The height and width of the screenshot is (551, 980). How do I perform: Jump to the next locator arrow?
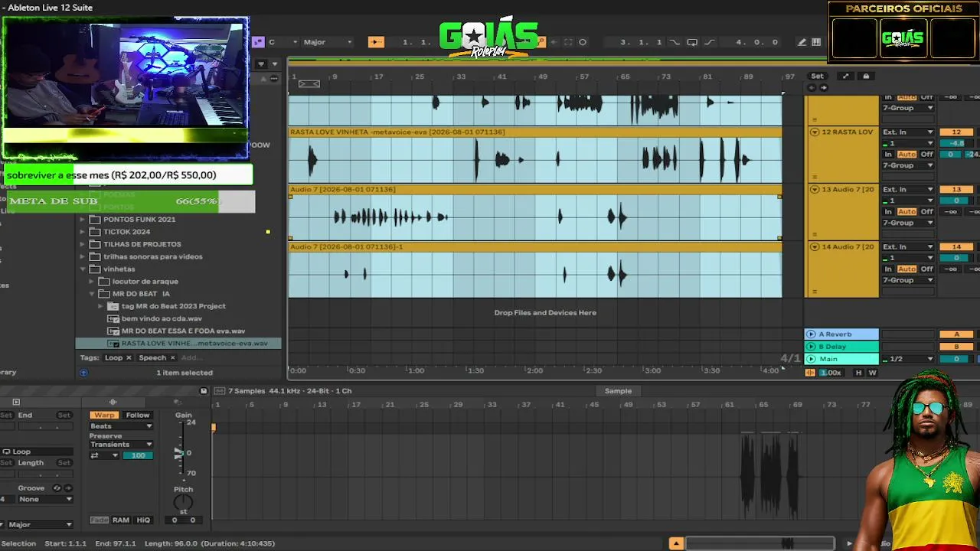824,87
